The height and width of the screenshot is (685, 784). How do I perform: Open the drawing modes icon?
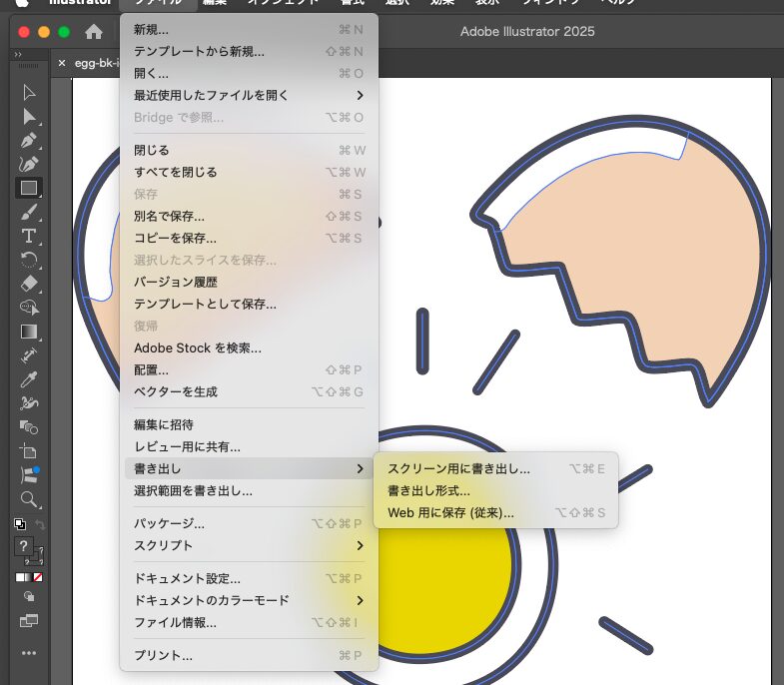point(29,596)
